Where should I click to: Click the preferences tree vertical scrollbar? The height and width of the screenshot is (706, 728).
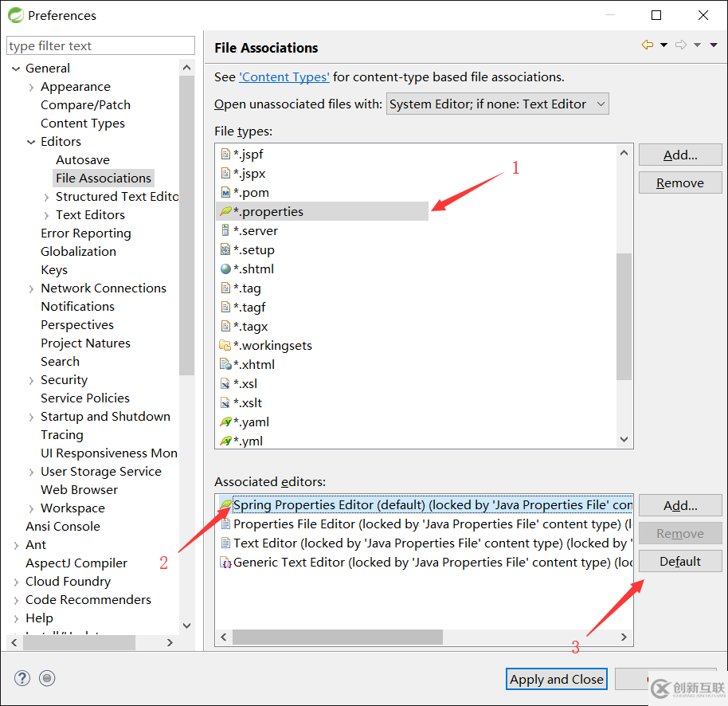tap(186, 226)
